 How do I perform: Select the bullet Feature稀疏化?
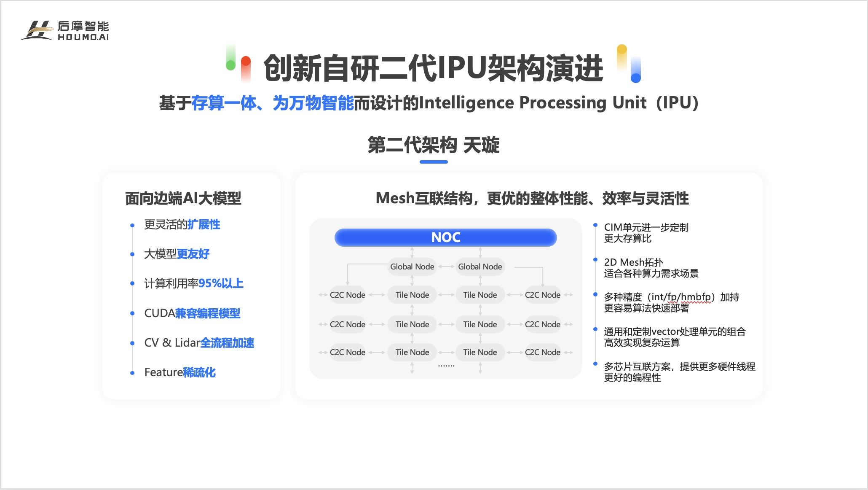point(180,372)
